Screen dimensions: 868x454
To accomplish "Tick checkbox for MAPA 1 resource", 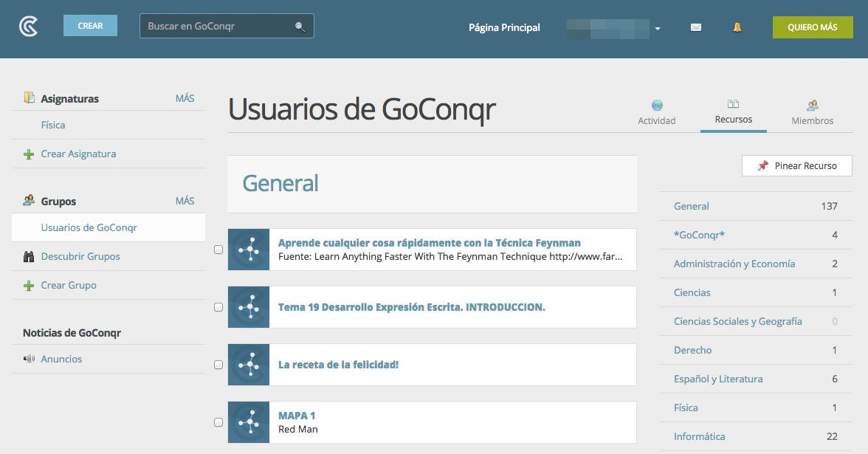I will 218,422.
